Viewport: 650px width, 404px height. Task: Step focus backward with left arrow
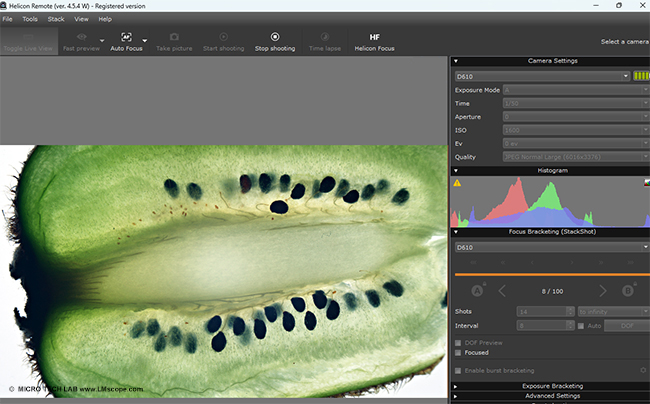pyautogui.click(x=502, y=291)
